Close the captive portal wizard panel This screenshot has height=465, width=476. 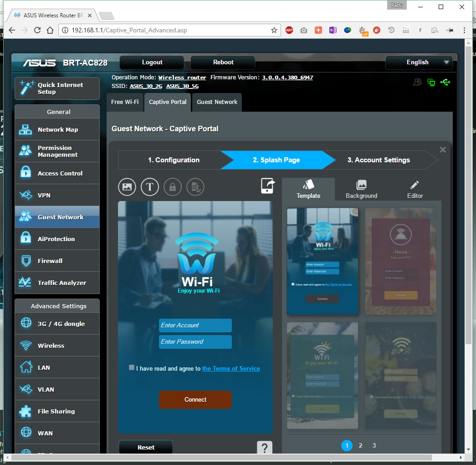(442, 150)
